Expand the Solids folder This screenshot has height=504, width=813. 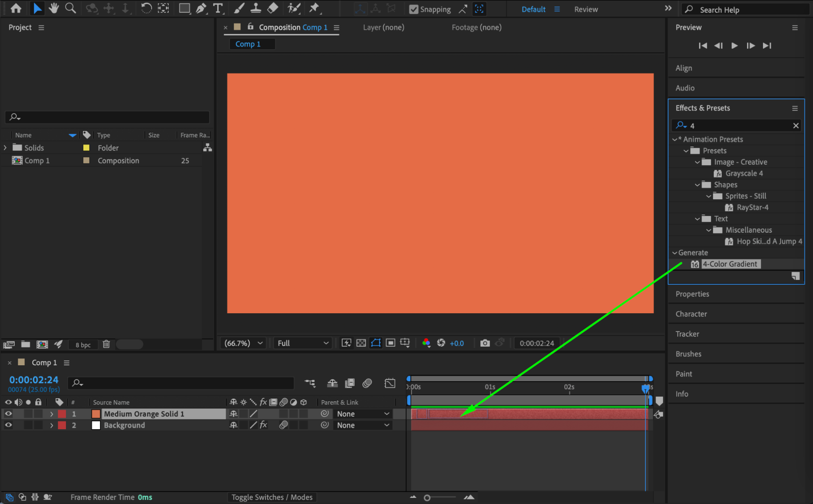(x=5, y=148)
